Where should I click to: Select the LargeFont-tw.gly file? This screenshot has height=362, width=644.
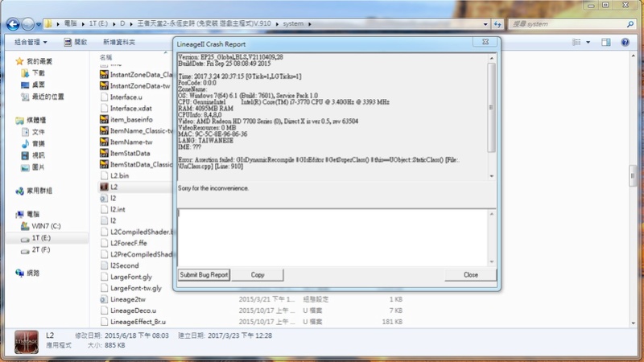(x=135, y=288)
